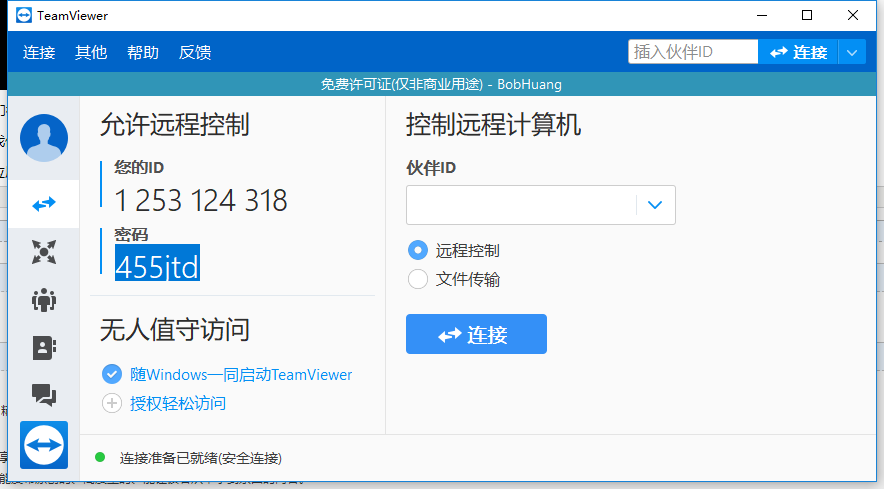Open the 授权轻松访问 link
884x489 pixels.
[x=178, y=403]
